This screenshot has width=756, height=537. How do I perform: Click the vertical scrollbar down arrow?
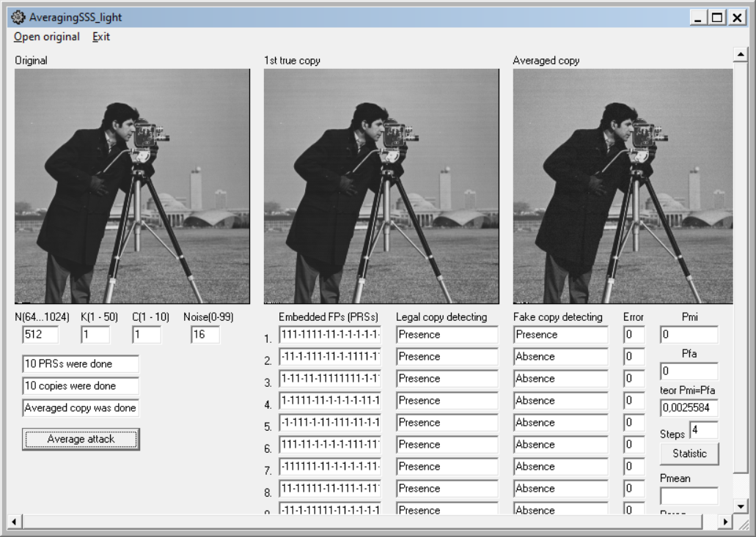pyautogui.click(x=741, y=505)
